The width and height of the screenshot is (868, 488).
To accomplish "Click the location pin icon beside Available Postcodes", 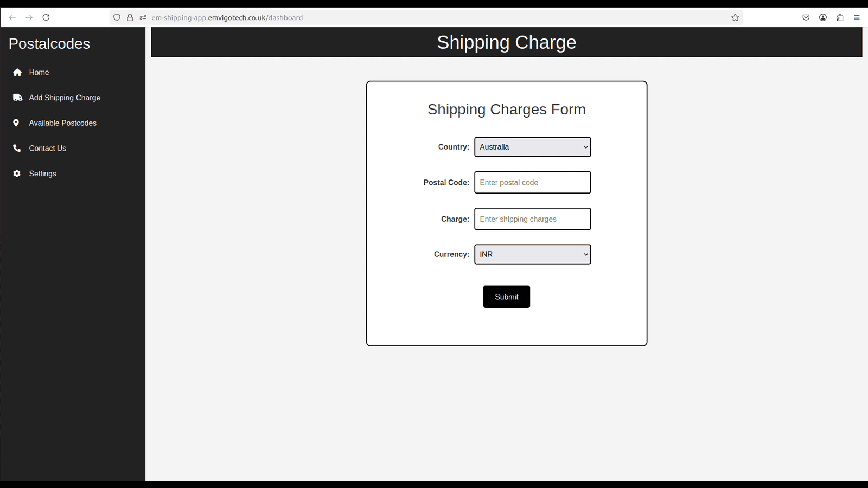I will tap(17, 123).
